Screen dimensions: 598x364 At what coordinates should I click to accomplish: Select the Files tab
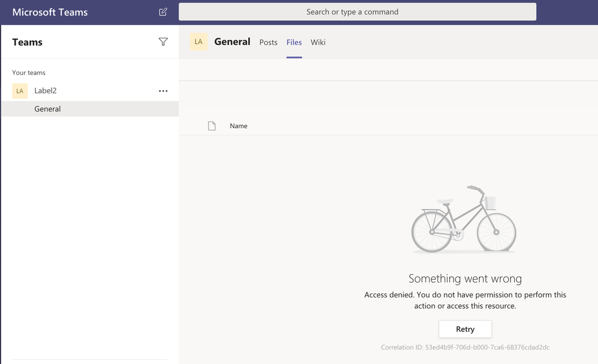(294, 43)
